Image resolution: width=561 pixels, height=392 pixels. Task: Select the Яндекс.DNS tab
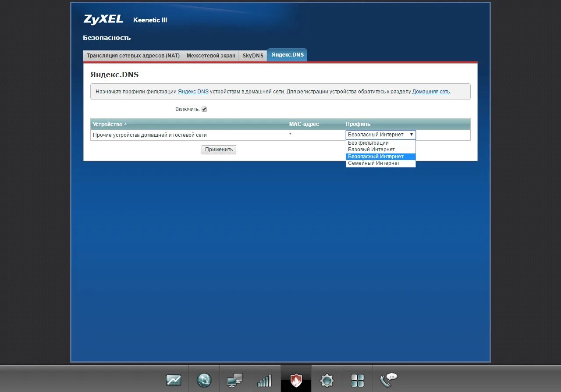[x=287, y=55]
